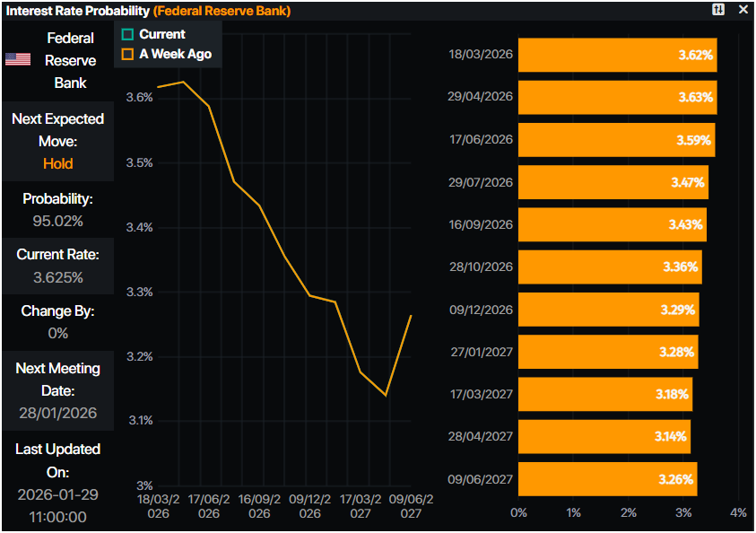Select the 16/09/2026 bar showing 3.43%
This screenshot has height=533, width=756.
point(612,224)
